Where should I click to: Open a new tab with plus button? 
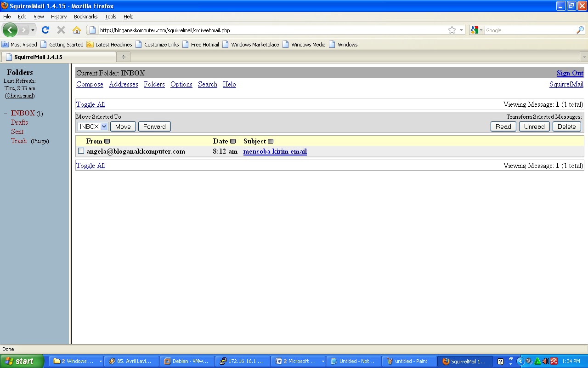point(123,57)
